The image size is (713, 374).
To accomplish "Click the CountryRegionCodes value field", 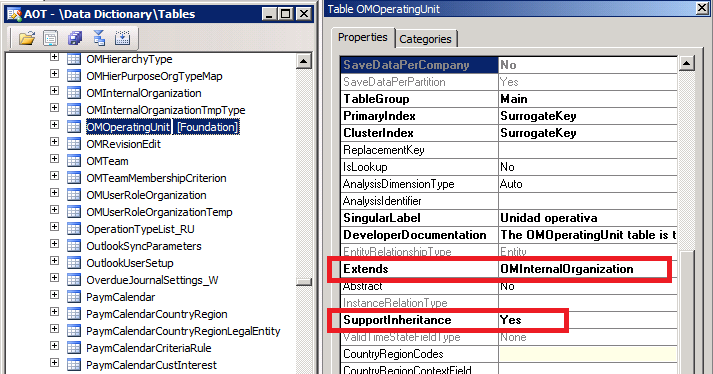I will pos(587,354).
